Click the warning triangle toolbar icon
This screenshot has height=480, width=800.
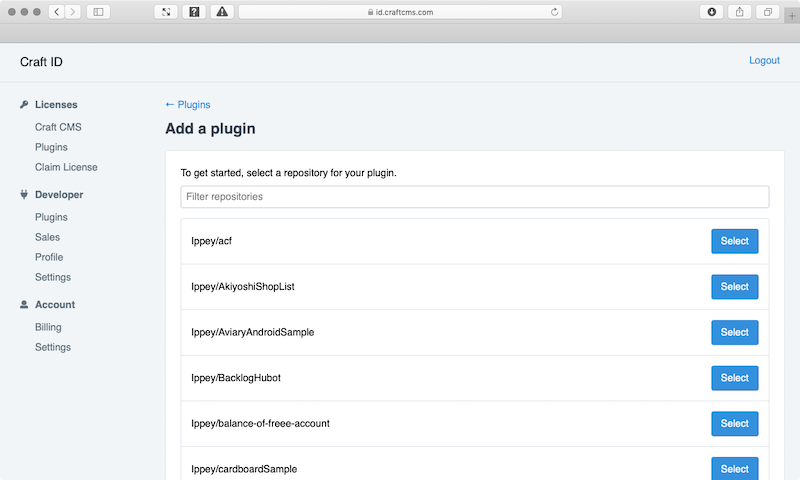point(222,12)
